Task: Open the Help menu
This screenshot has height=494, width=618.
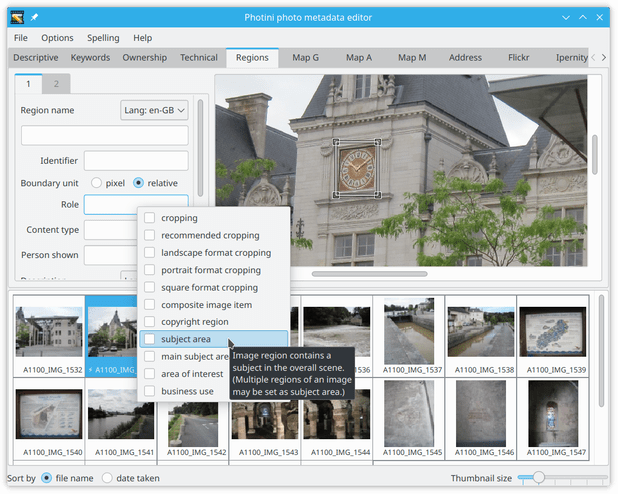Action: coord(142,38)
